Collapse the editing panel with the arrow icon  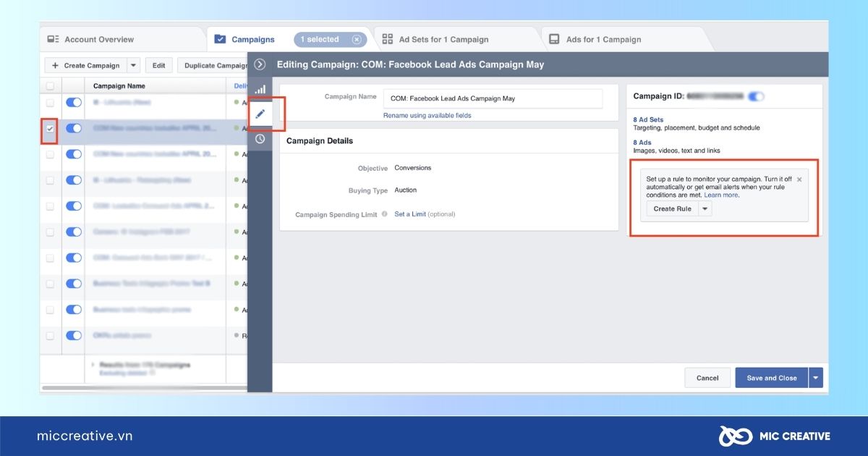[260, 64]
